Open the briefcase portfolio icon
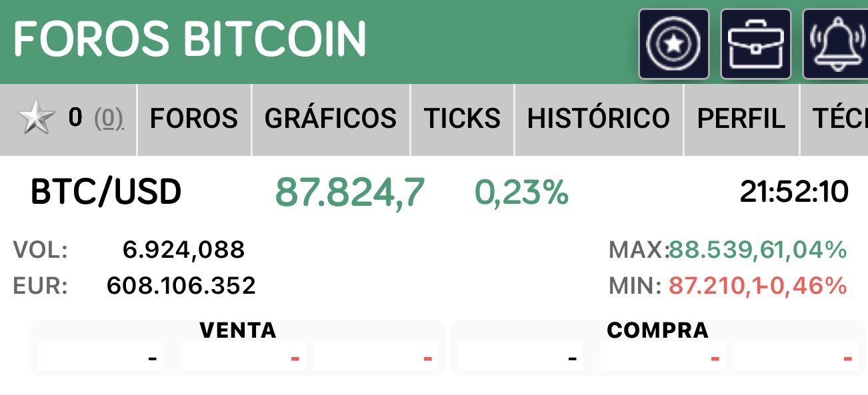Image resolution: width=868 pixels, height=395 pixels. coord(755,44)
